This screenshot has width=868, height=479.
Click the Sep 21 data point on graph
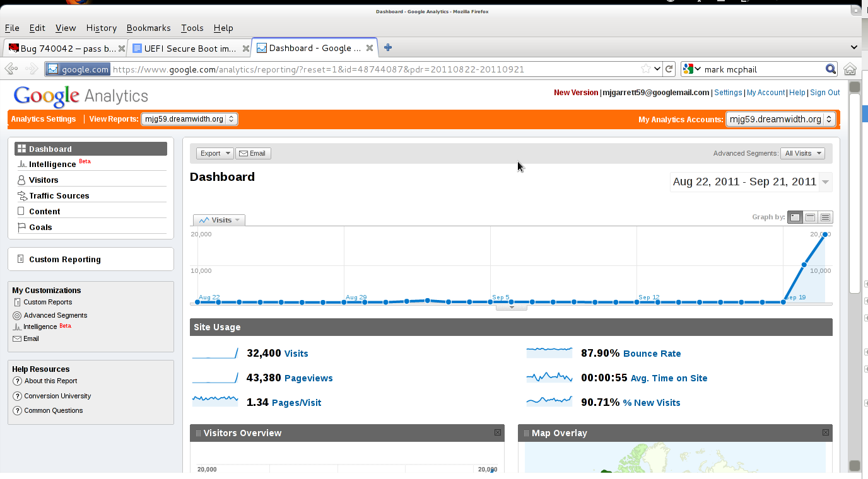[x=825, y=234]
